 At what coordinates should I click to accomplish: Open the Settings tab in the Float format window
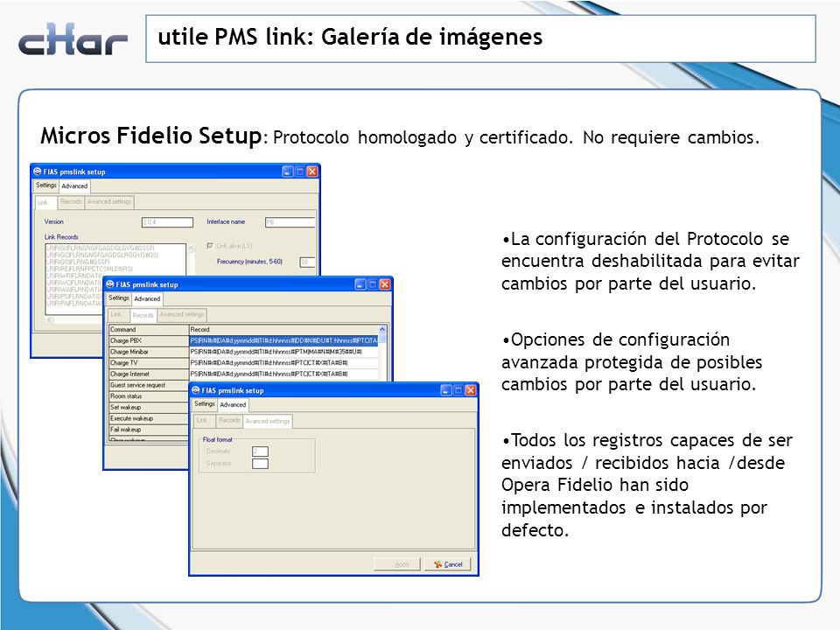tap(205, 404)
